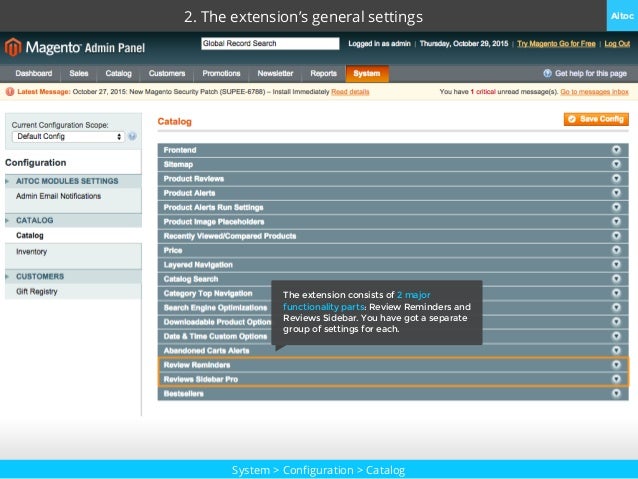Open the Sitemap settings header
Screen dimensions: 638x479
pyautogui.click(x=393, y=164)
